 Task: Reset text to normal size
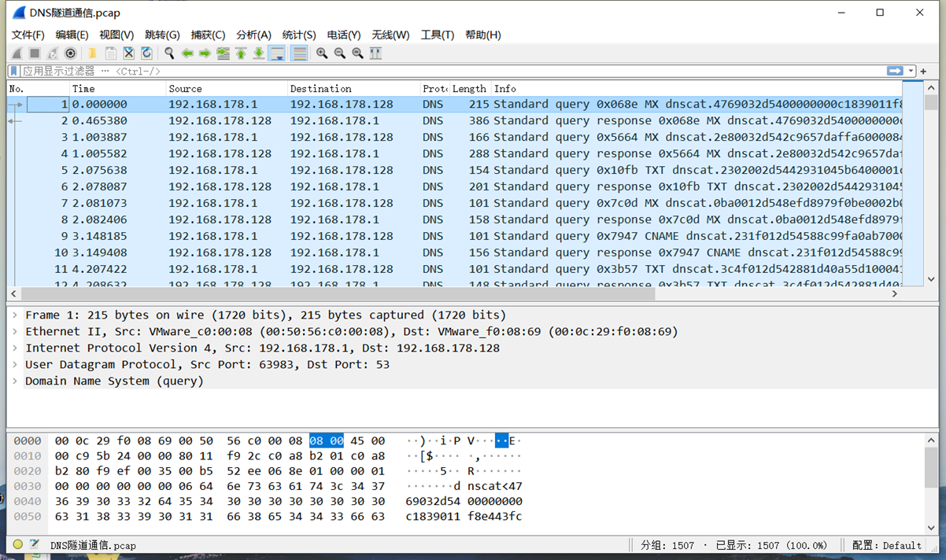click(357, 53)
